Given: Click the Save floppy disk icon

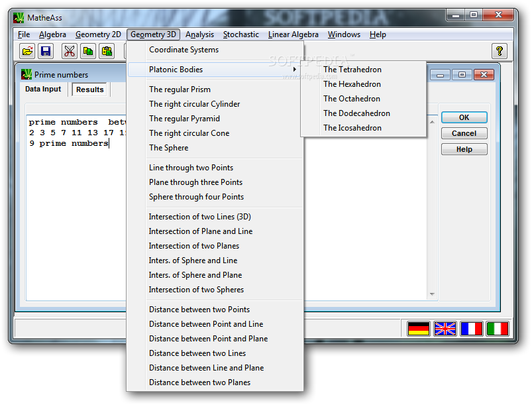Looking at the screenshot, I should pos(46,51).
